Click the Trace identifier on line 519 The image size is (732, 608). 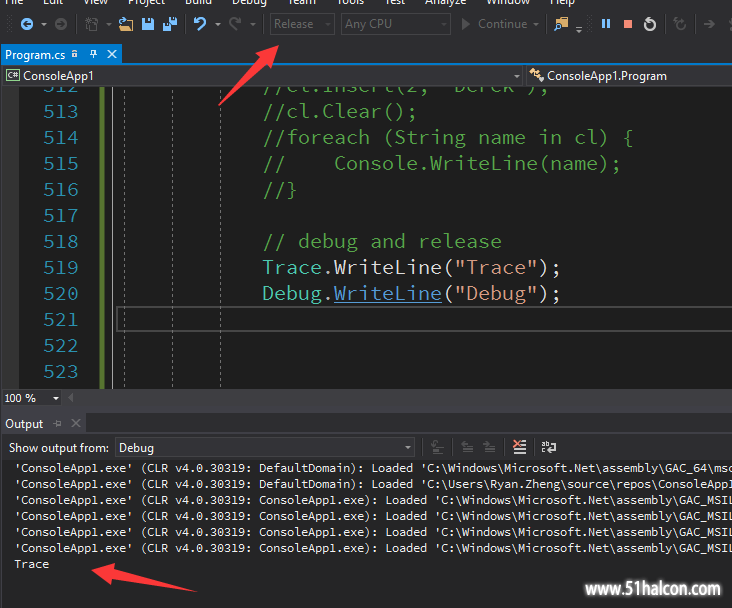292,268
